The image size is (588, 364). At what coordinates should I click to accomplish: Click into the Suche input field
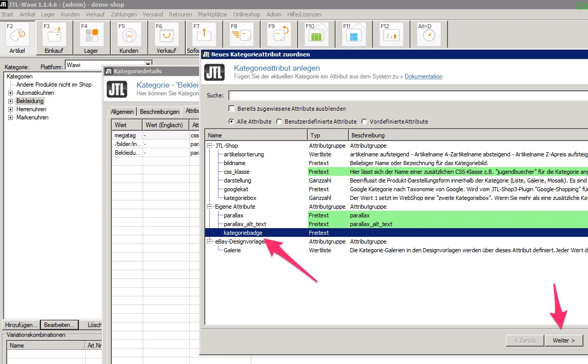pos(408,95)
